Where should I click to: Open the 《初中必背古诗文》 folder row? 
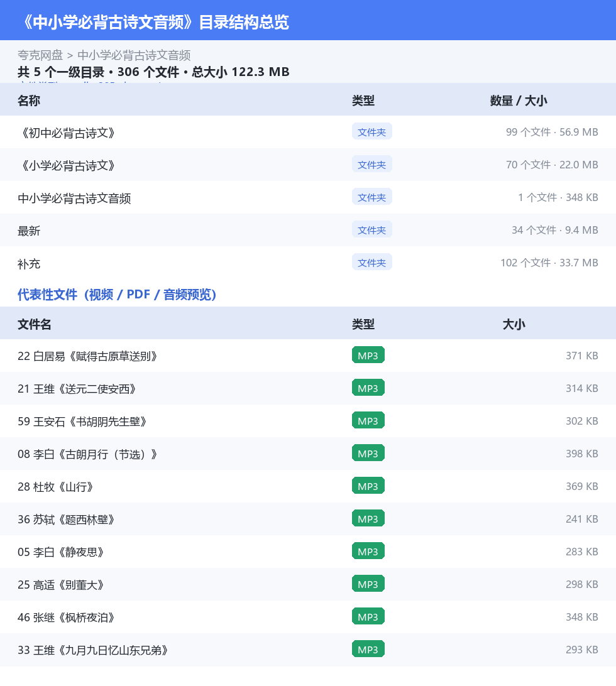click(308, 132)
